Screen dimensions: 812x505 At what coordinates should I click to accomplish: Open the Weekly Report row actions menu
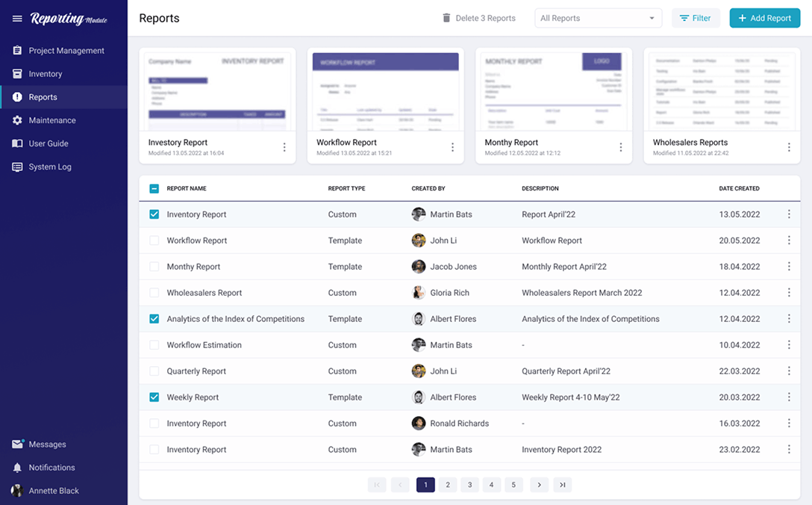[x=789, y=397]
